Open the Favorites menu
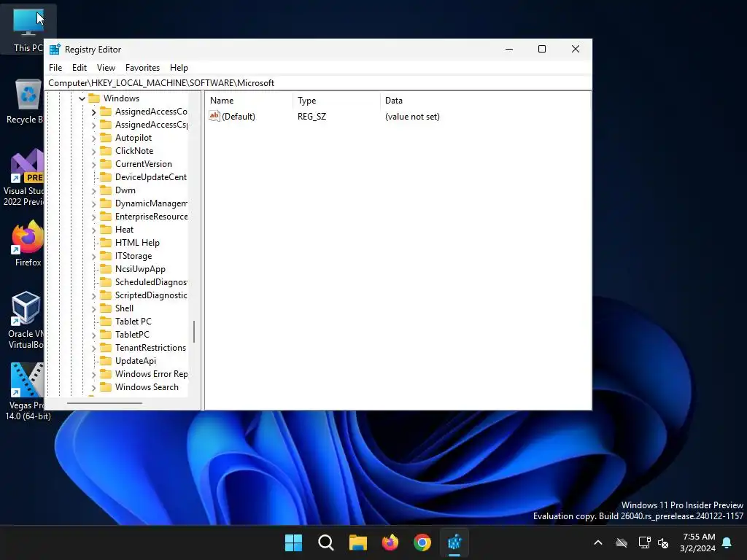747x560 pixels. pos(142,68)
